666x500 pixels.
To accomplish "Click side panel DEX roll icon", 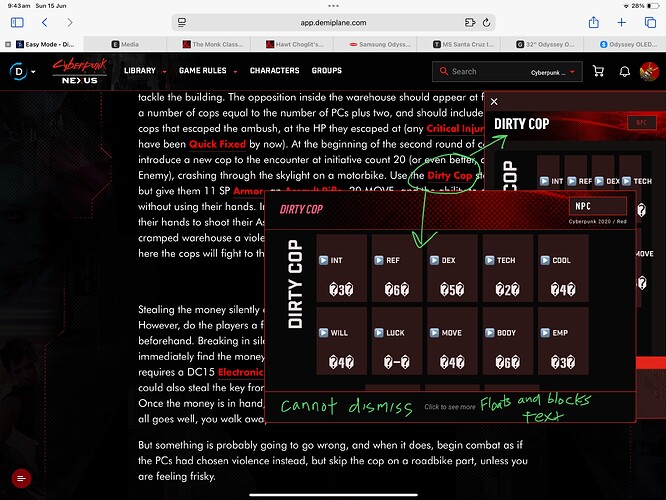I will point(599,181).
